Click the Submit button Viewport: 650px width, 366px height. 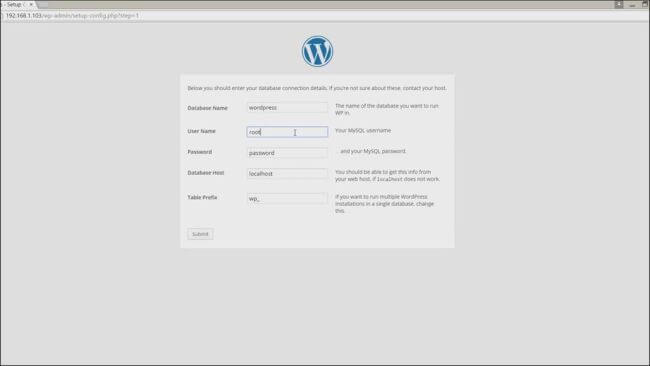(x=200, y=234)
